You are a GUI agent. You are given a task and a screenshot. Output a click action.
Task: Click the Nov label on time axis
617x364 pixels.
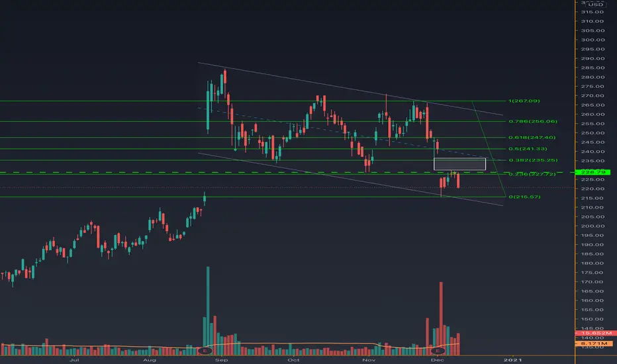368,359
